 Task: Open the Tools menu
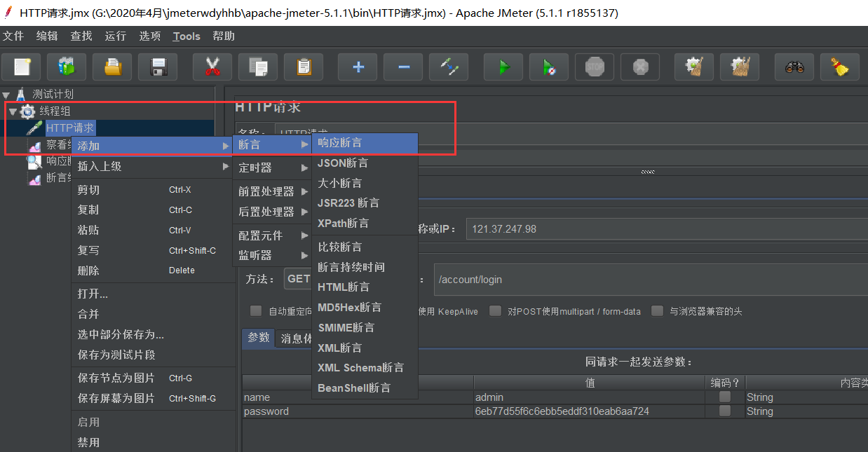coord(187,36)
